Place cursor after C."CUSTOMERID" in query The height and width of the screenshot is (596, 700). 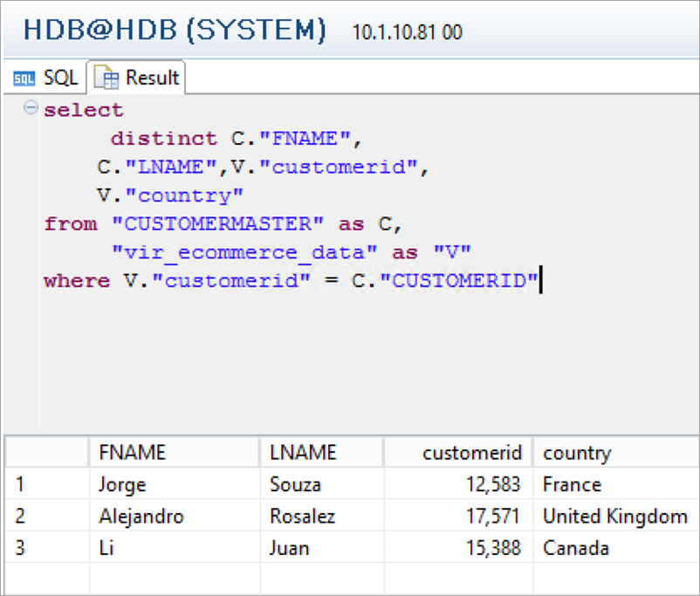[x=540, y=280]
